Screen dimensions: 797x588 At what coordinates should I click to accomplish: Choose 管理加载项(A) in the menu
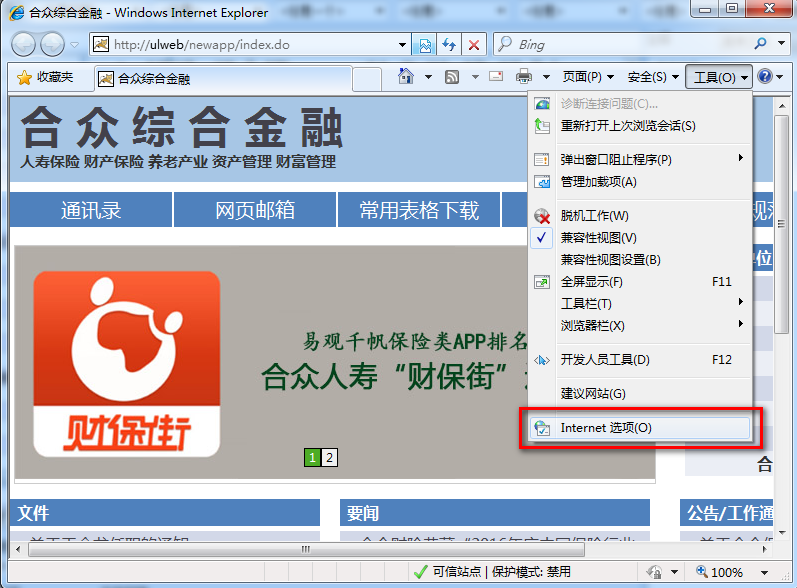tap(598, 182)
